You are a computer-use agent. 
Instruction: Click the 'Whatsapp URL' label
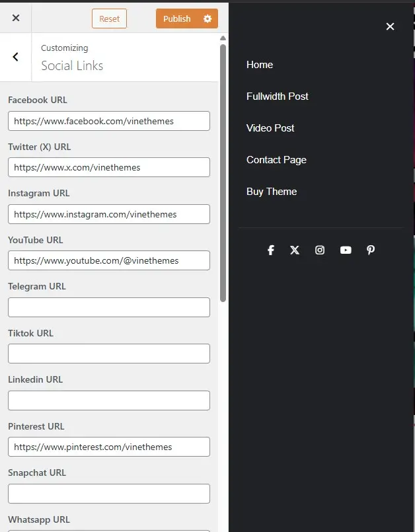39,519
